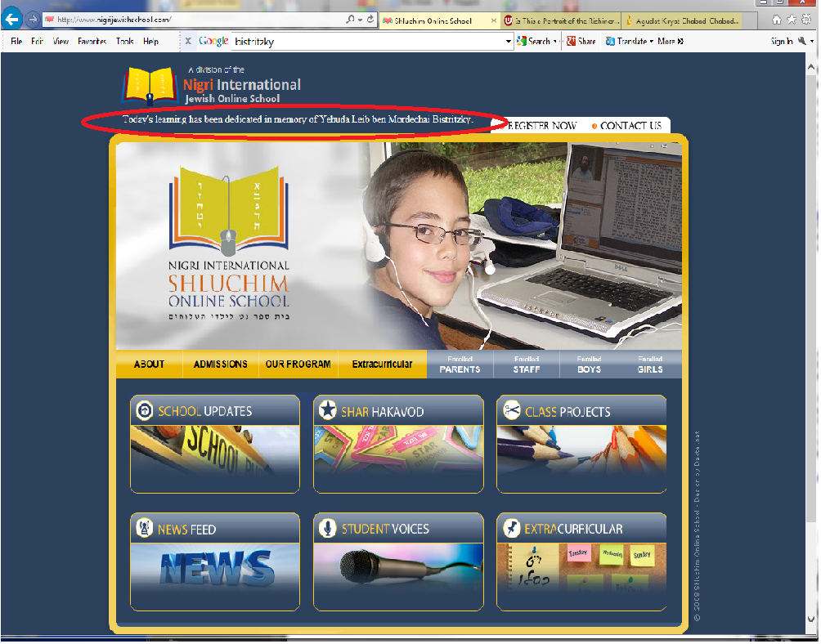Open the browser Home icon
This screenshot has height=644, width=821.
(x=777, y=20)
